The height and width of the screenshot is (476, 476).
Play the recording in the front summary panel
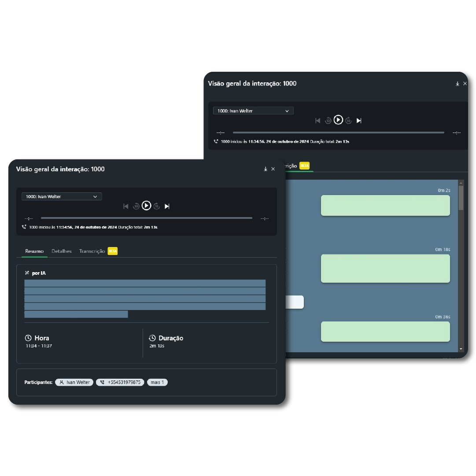[147, 206]
